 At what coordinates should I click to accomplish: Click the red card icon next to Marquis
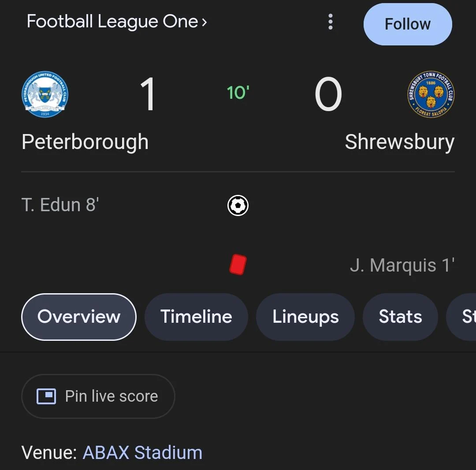pyautogui.click(x=238, y=265)
